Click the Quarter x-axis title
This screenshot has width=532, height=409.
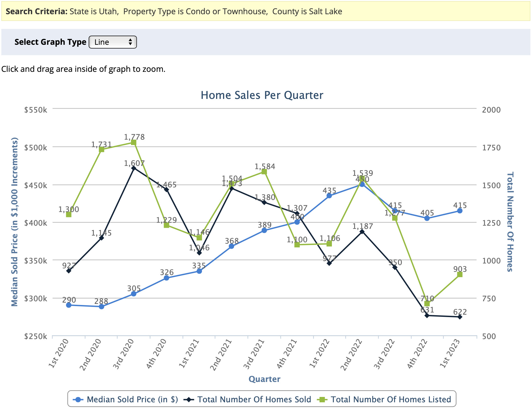[264, 379]
